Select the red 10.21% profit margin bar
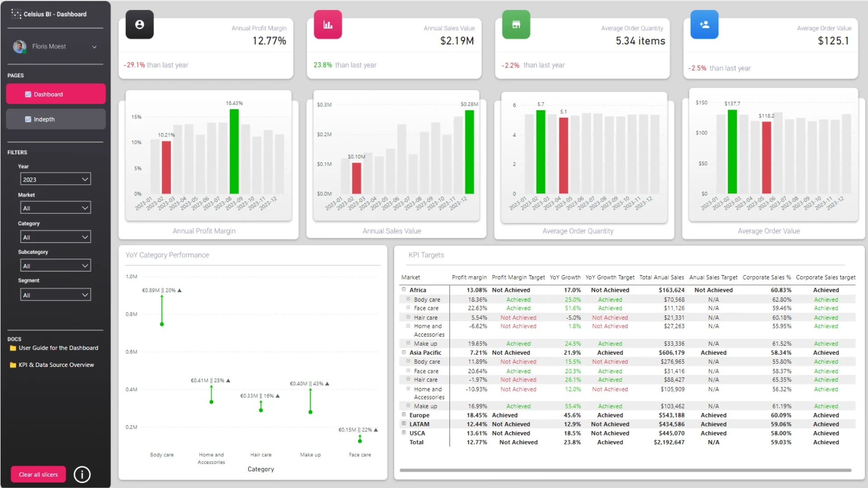The width and height of the screenshot is (868, 488). (166, 168)
